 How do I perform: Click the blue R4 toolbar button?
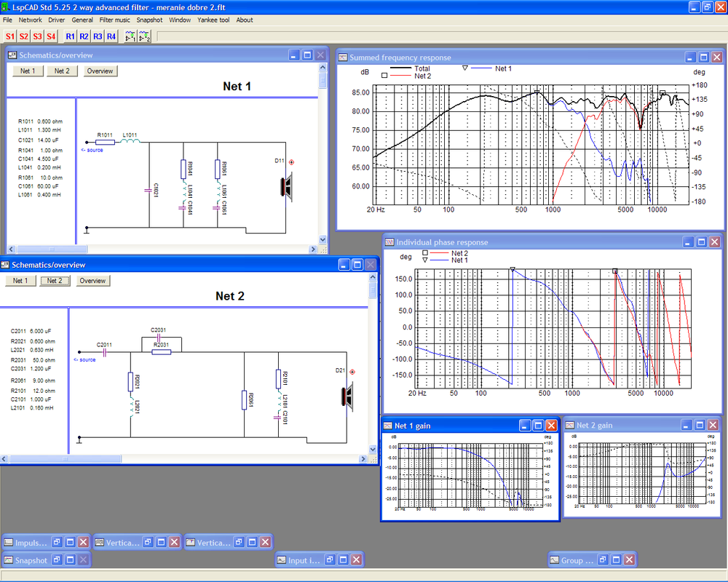coord(111,36)
